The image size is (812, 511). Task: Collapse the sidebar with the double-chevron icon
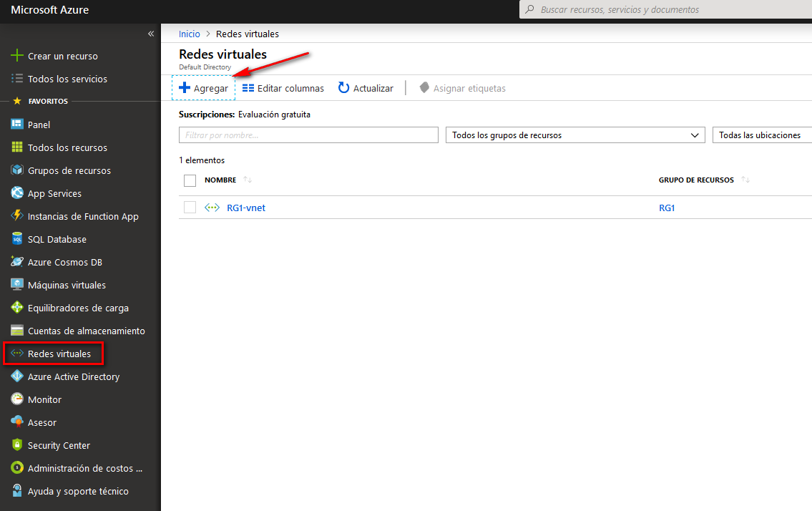tap(151, 34)
